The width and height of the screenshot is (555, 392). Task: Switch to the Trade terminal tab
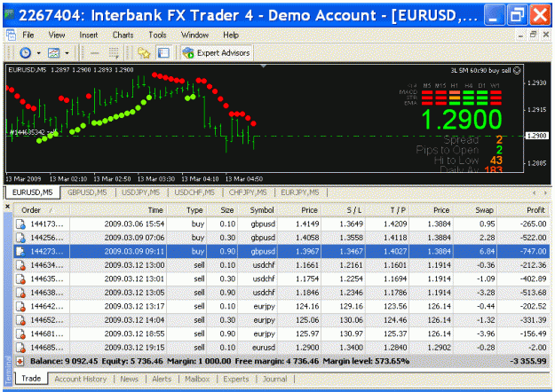point(31,379)
